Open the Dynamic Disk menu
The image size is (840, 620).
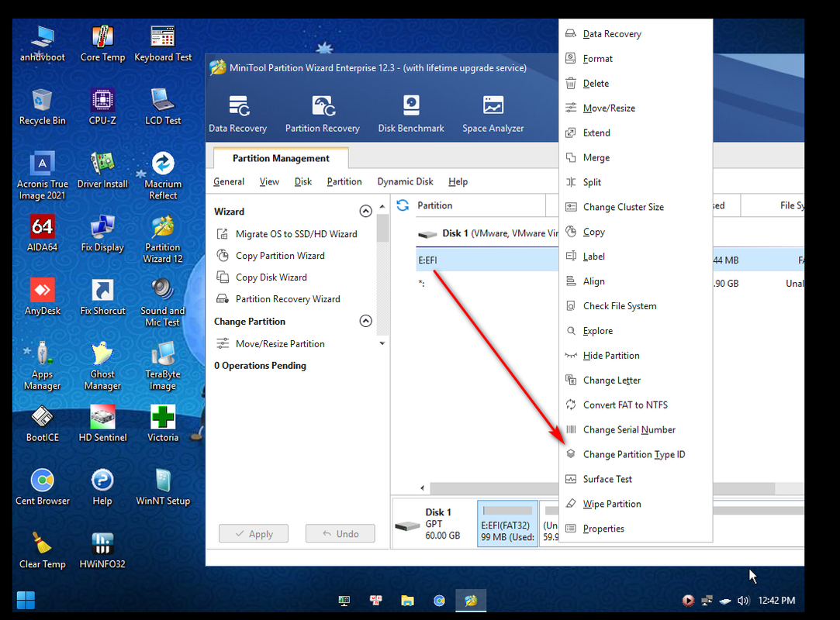pyautogui.click(x=405, y=181)
